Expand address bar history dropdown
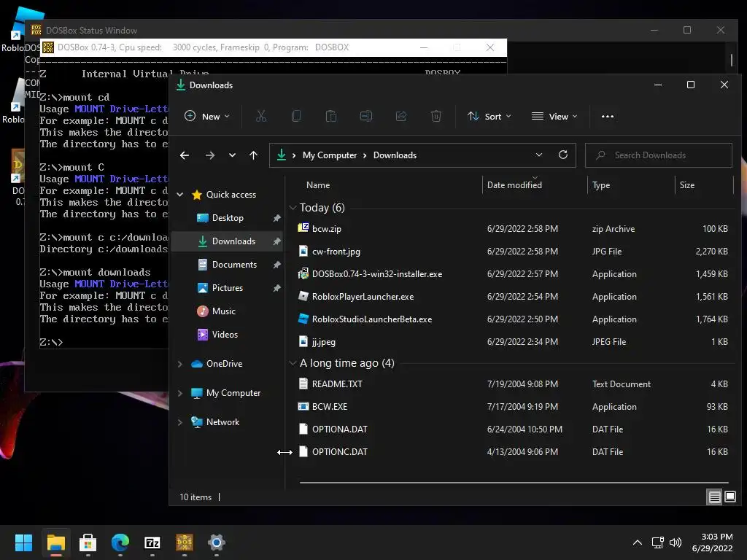Screen dimensions: 747x560 [539, 155]
